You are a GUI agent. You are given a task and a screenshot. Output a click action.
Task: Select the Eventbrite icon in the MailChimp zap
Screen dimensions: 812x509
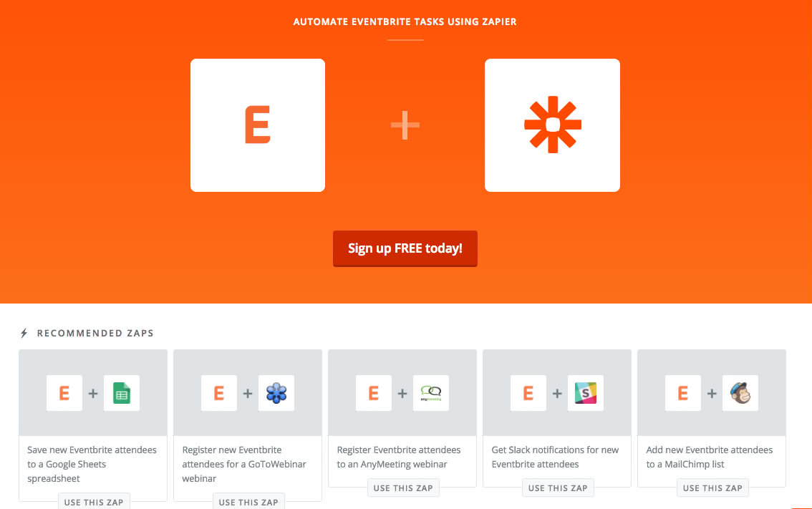[683, 393]
